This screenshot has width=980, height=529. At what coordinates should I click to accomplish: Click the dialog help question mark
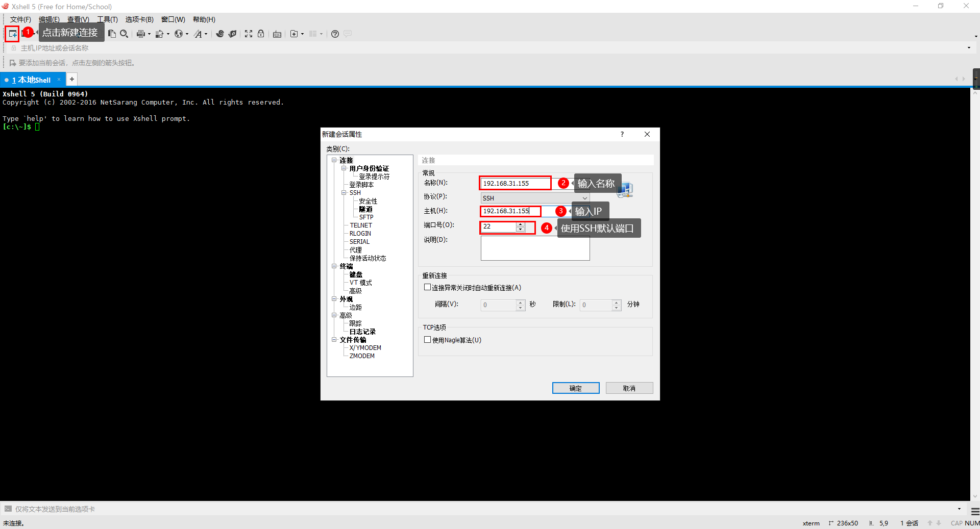coord(622,134)
